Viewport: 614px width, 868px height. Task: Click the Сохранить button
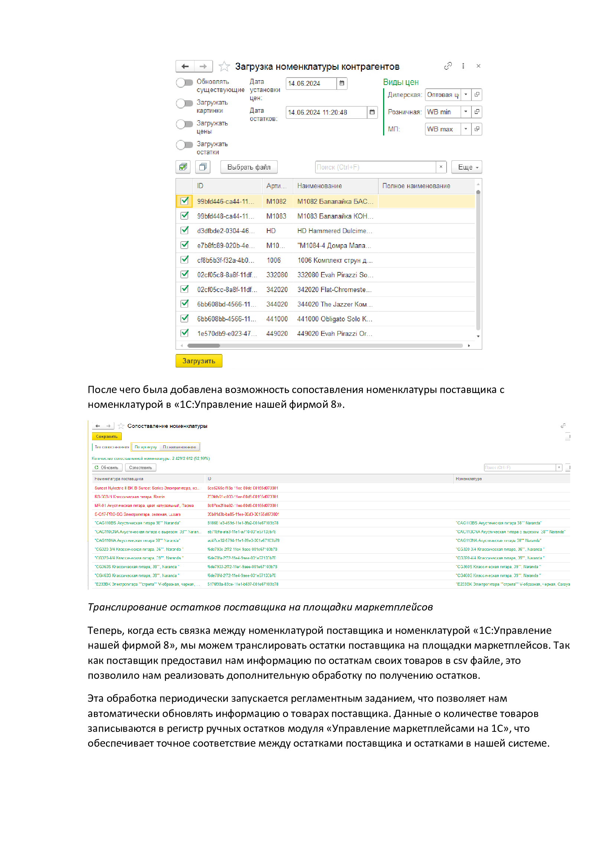click(107, 437)
